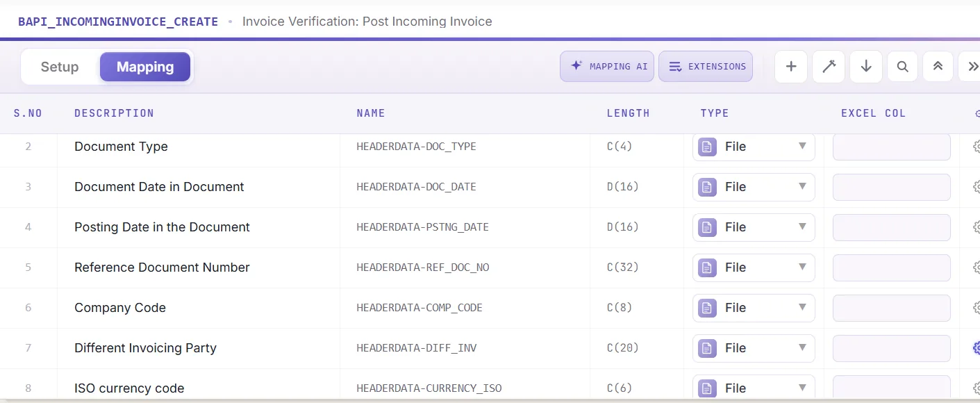This screenshot has width=980, height=403.
Task: Click the search magnifier icon
Action: 902,67
